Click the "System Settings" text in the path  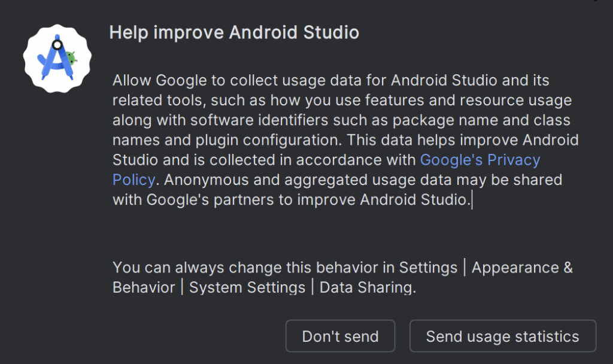coord(247,287)
